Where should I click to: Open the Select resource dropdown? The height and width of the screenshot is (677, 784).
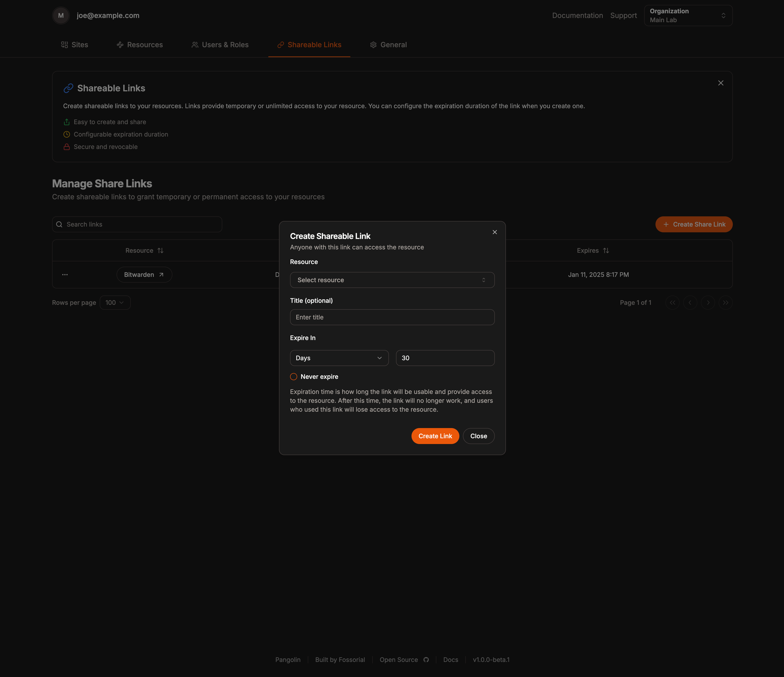(392, 280)
